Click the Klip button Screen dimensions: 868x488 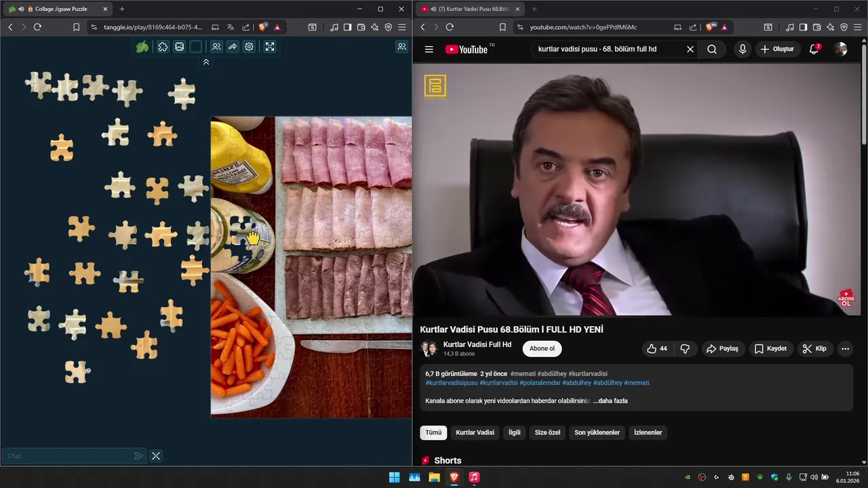[x=814, y=348]
